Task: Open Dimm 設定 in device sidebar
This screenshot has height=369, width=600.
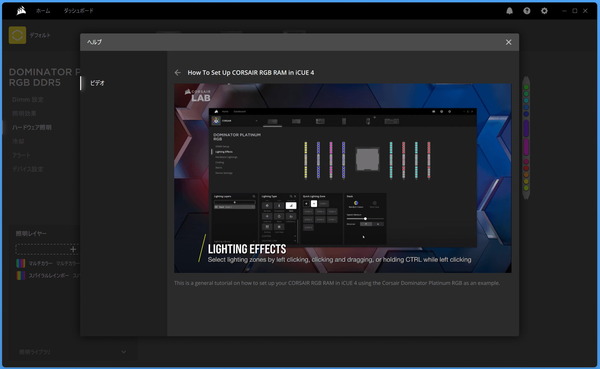Action: (x=28, y=100)
